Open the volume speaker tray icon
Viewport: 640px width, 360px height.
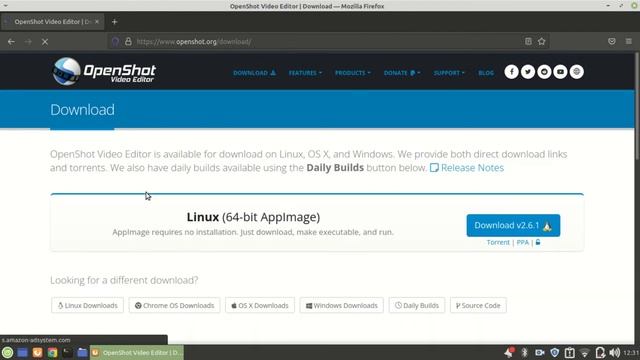point(614,353)
